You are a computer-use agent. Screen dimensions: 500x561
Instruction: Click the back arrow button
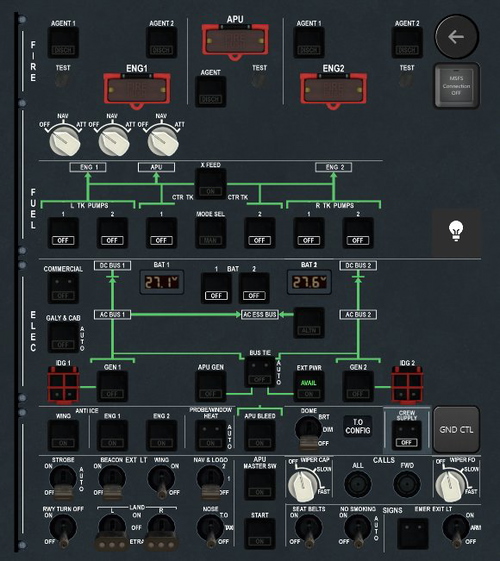[456, 36]
